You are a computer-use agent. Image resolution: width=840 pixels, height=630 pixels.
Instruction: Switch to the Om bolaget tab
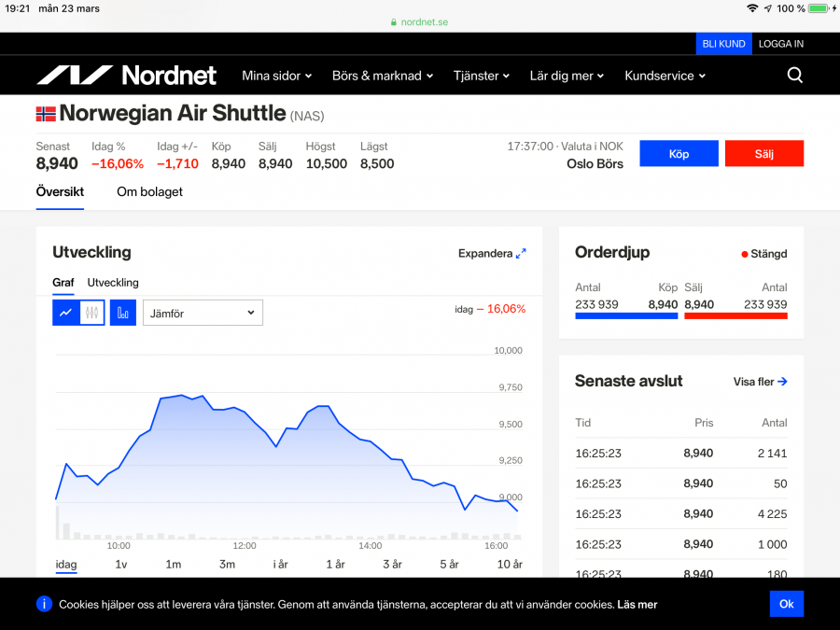(x=149, y=191)
